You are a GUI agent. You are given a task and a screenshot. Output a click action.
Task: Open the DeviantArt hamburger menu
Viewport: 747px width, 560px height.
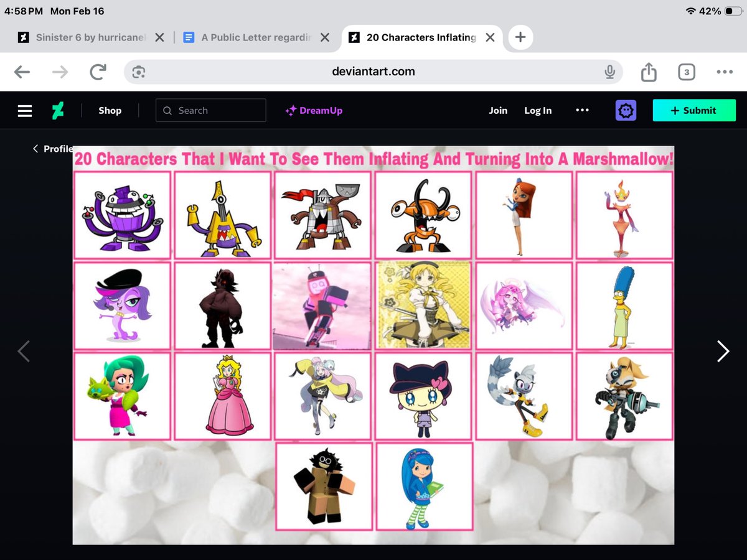25,111
